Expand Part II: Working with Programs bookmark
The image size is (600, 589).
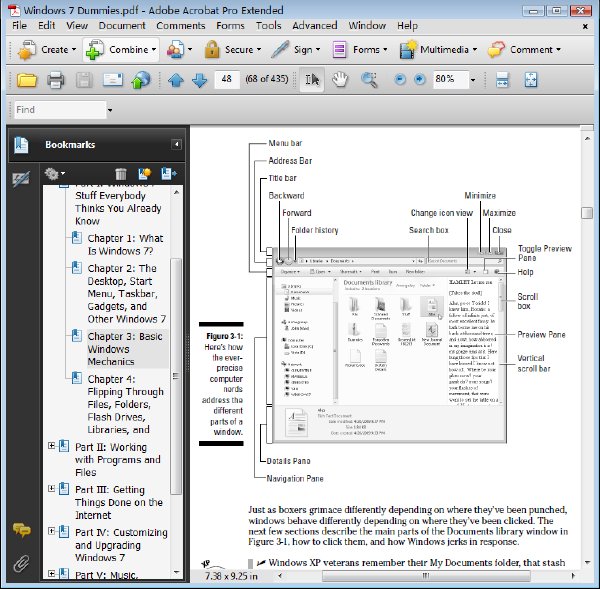tap(51, 445)
